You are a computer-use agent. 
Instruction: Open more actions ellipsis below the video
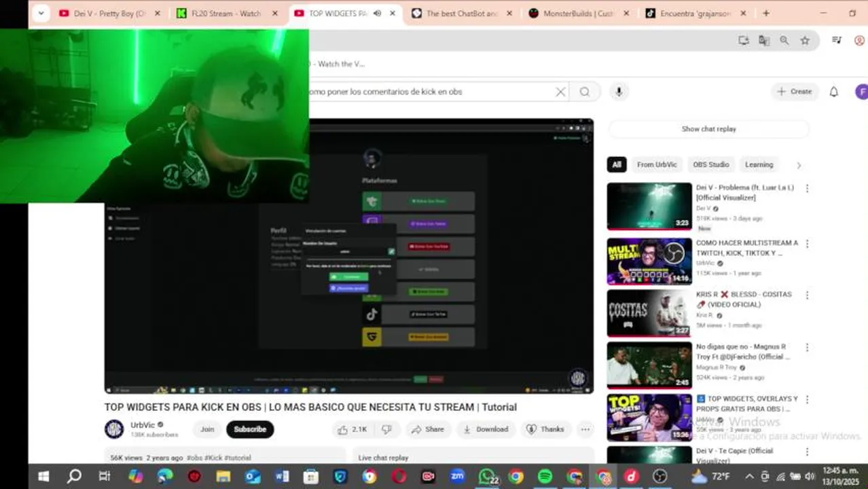[585, 429]
